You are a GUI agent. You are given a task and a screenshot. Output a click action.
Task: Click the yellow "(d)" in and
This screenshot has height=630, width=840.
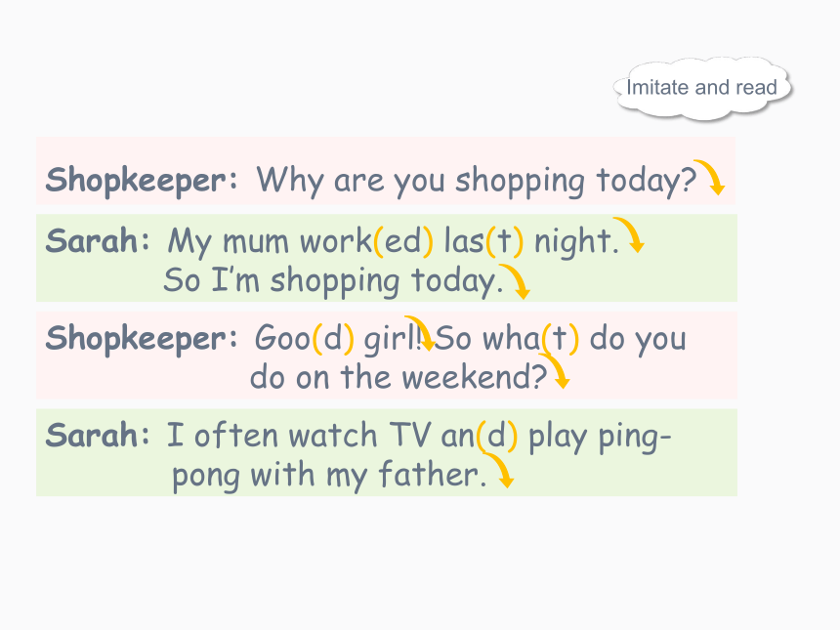497,436
